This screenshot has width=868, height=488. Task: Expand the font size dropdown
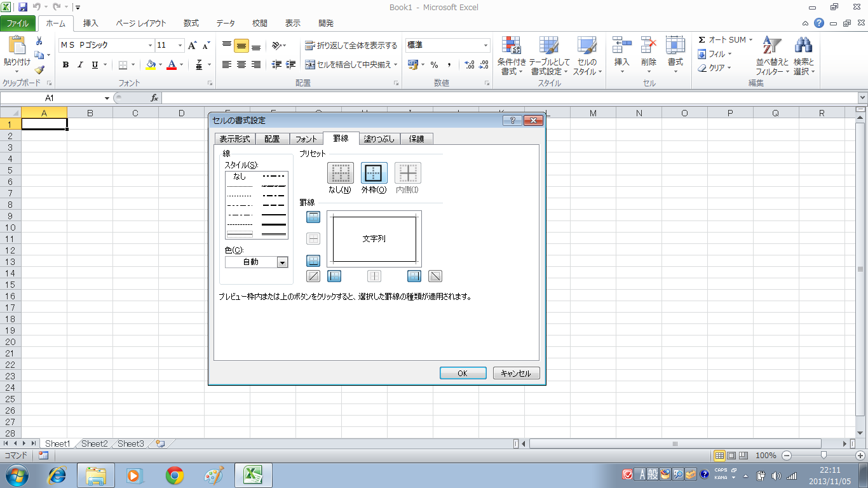click(x=180, y=46)
